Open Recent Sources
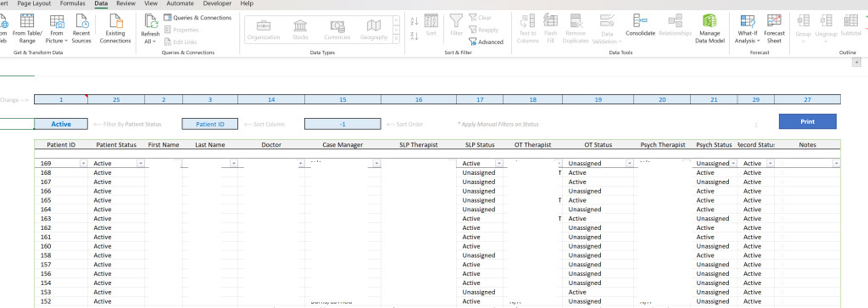The image size is (868, 308). (81, 29)
